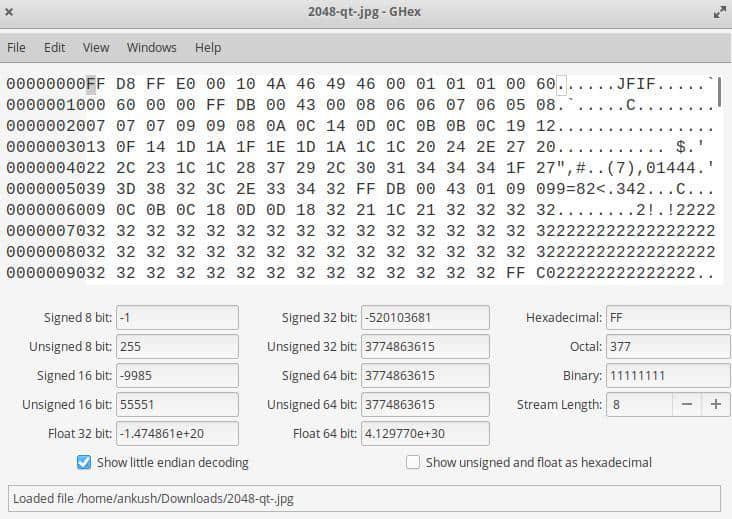
Task: Increase stream length with plus button
Action: tap(715, 405)
